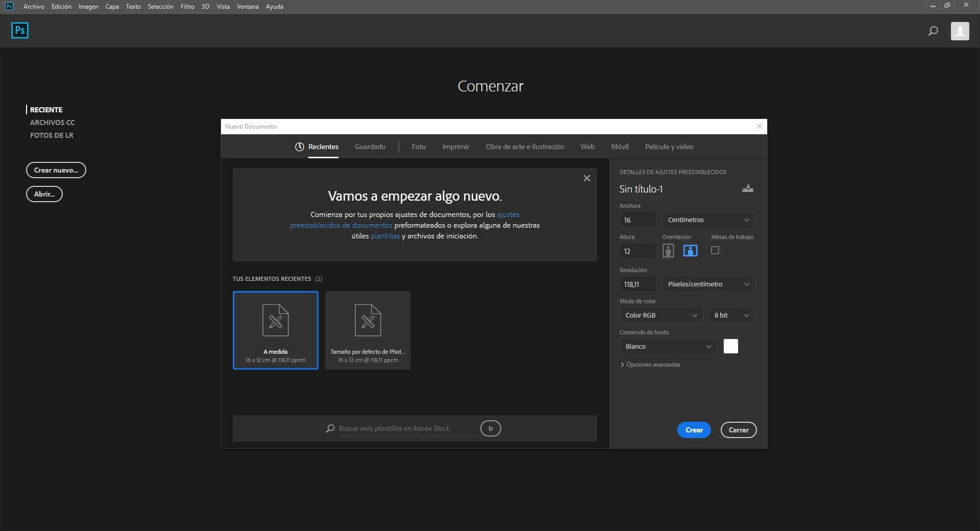Screen dimensions: 980x531
Task: Open the Ventana menu
Action: (x=248, y=7)
